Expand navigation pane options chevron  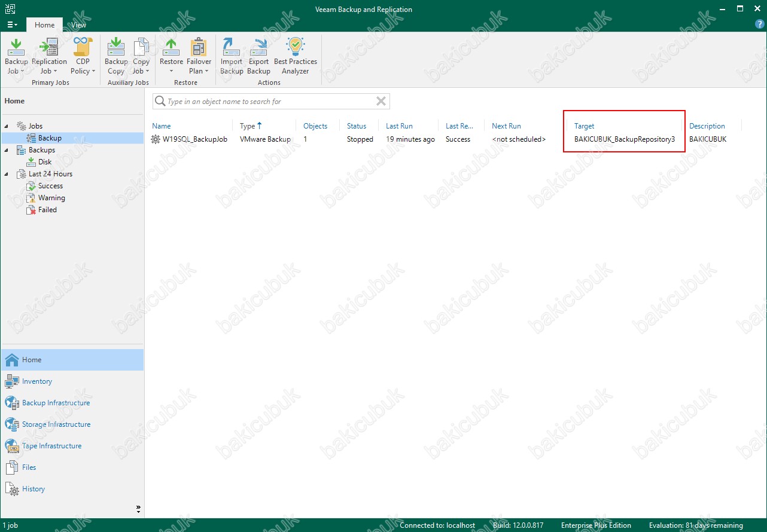click(x=138, y=509)
